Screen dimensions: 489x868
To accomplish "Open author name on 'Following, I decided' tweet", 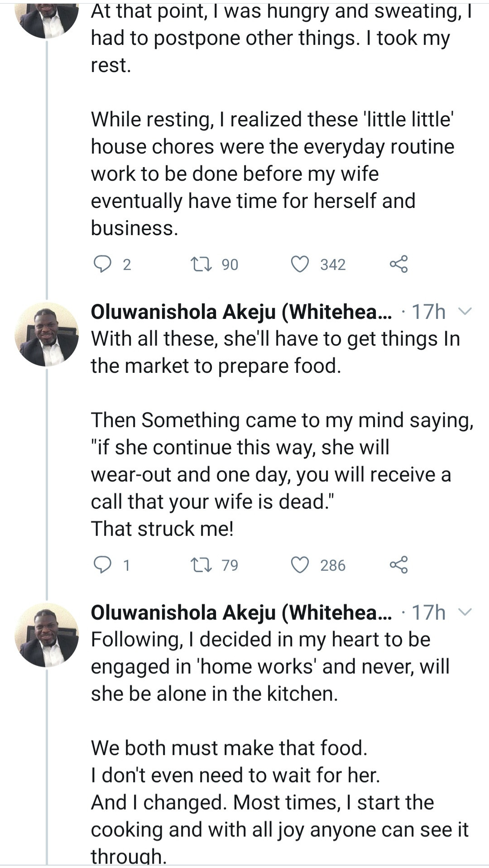I will coord(241,612).
